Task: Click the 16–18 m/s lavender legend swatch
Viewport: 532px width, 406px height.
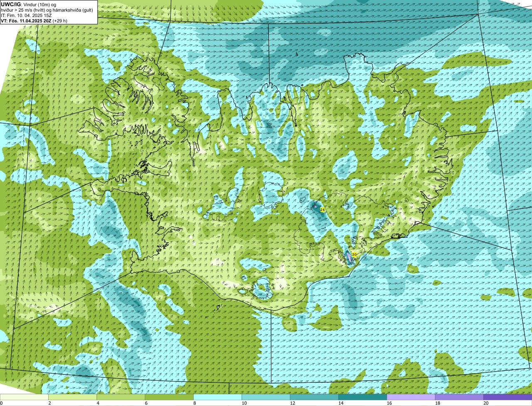Action: (411, 397)
